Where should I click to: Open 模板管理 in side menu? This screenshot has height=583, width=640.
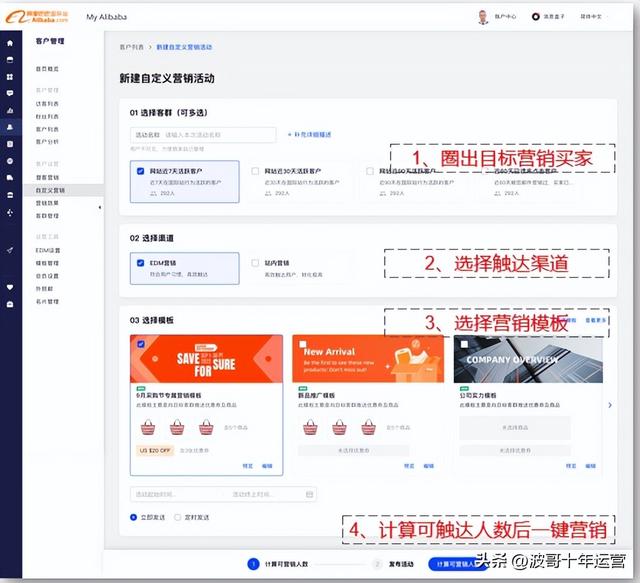click(47, 263)
